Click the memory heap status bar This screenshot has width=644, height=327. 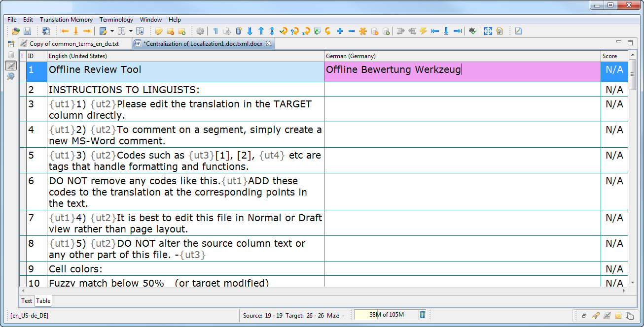click(386, 315)
